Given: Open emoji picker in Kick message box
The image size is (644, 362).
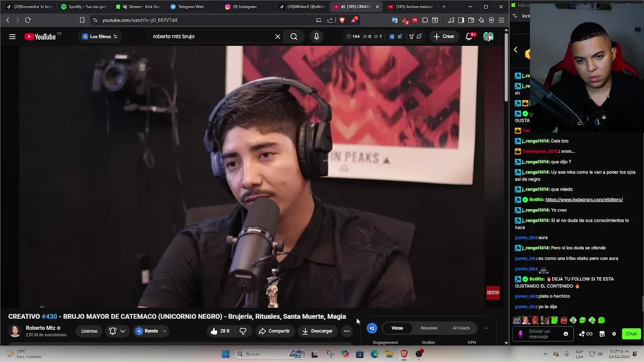Looking at the screenshot, I should (x=566, y=334).
